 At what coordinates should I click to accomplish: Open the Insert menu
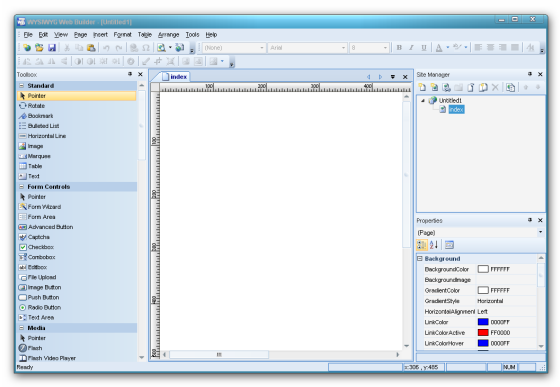pyautogui.click(x=100, y=35)
